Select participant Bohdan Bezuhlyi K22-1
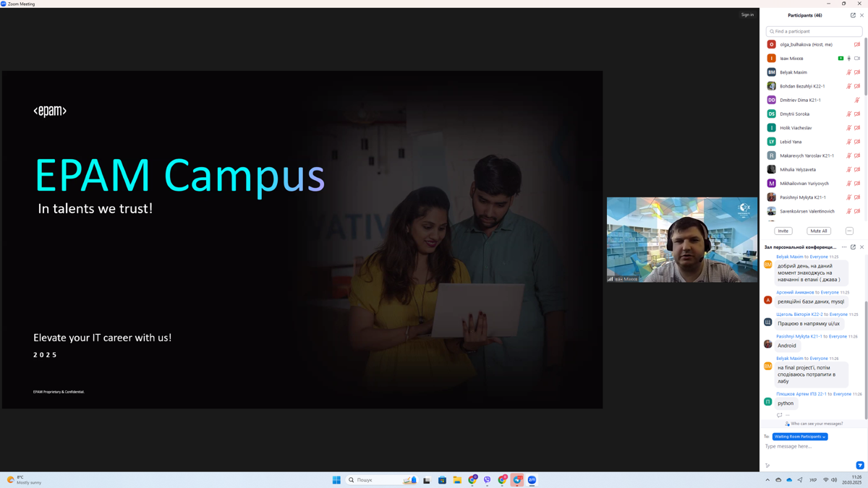The image size is (868, 488). click(x=814, y=86)
